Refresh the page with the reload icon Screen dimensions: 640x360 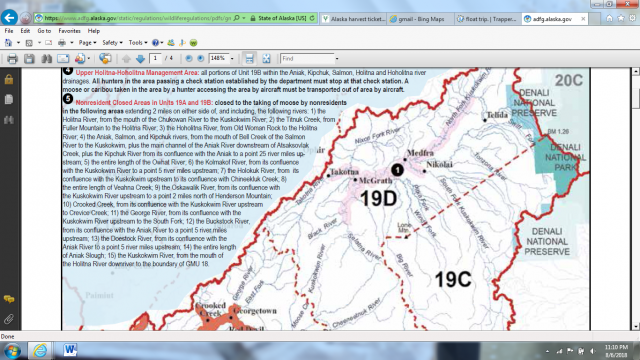click(x=312, y=18)
